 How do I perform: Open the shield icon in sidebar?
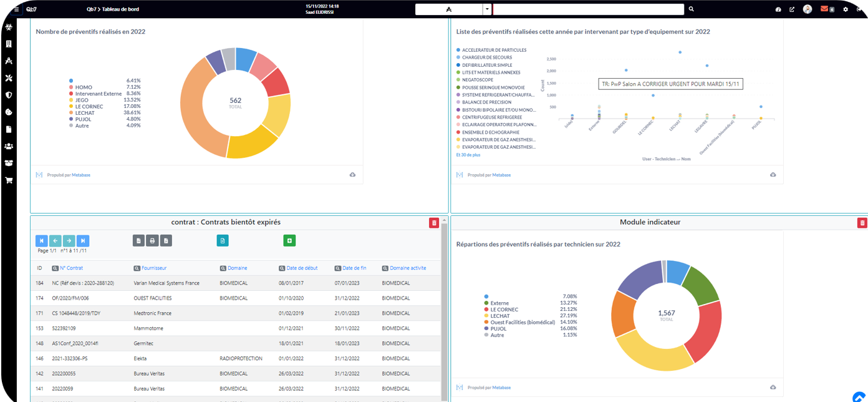pos(9,95)
